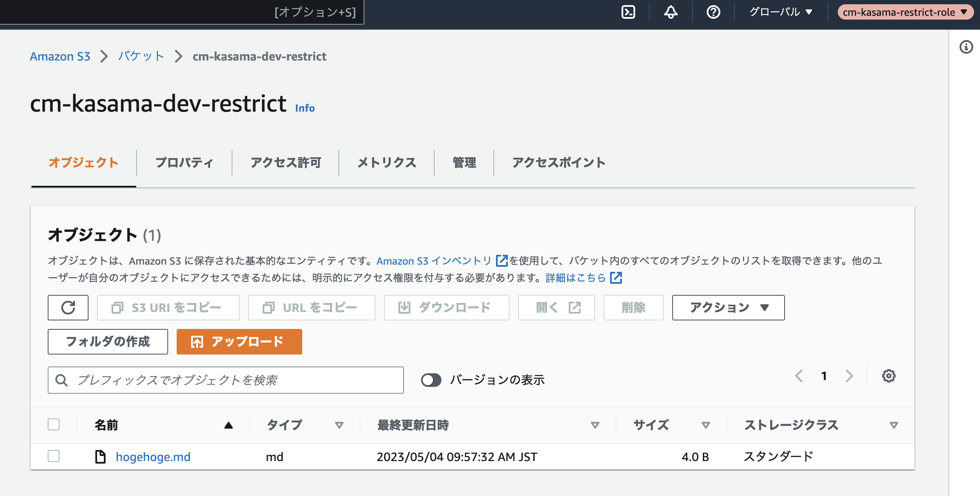Select all objects header checkbox
Image resolution: width=980 pixels, height=496 pixels.
pos(54,424)
